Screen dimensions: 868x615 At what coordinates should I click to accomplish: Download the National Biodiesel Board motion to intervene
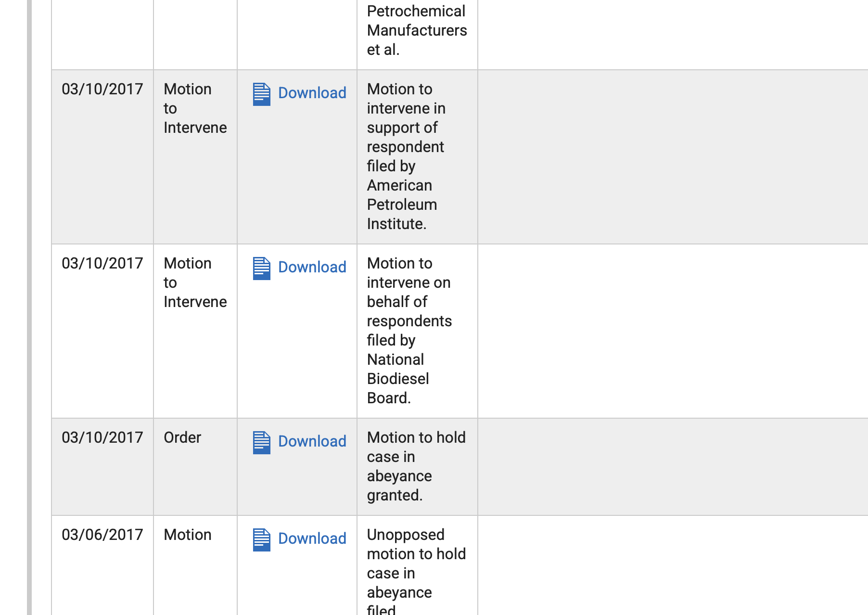(312, 267)
